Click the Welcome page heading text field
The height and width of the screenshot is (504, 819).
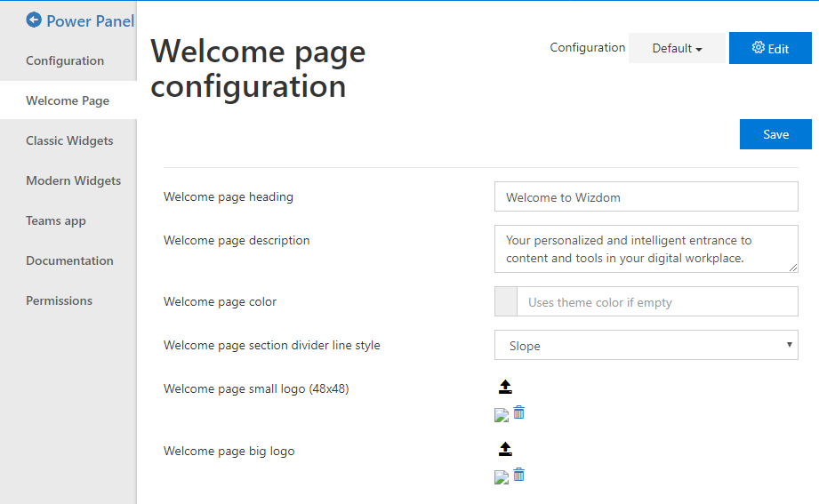point(646,196)
